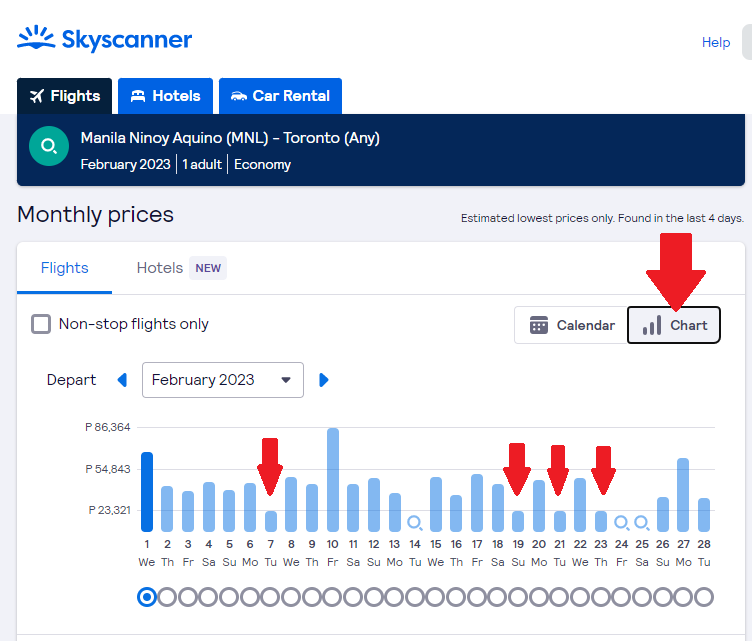The height and width of the screenshot is (641, 752).
Task: Select the price bar for day 10
Action: [333, 480]
